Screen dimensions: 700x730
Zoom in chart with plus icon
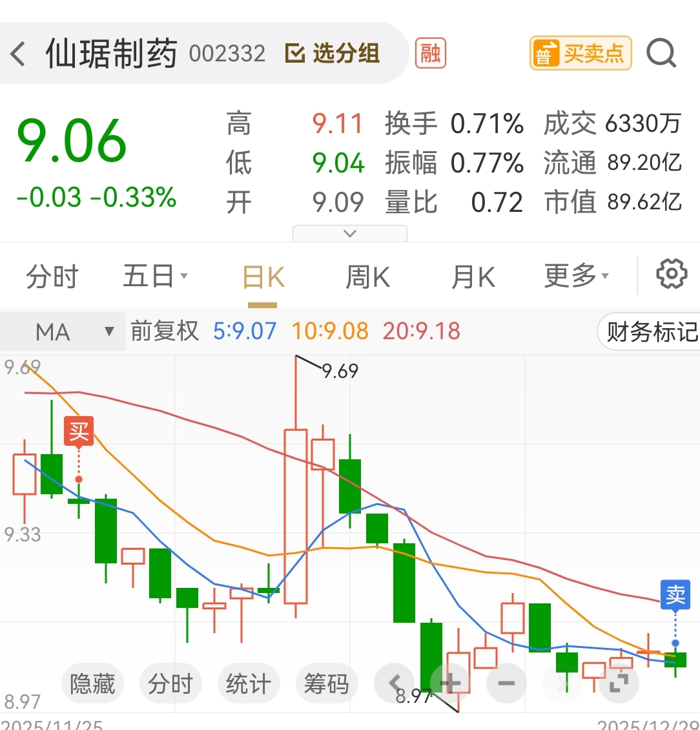point(451,683)
